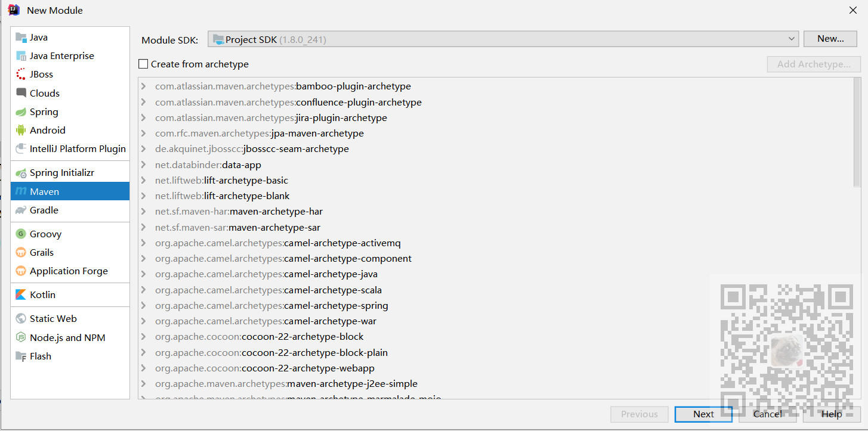The height and width of the screenshot is (431, 868).
Task: Expand the maven-archetype-j2ee-simple node
Action: pos(144,384)
